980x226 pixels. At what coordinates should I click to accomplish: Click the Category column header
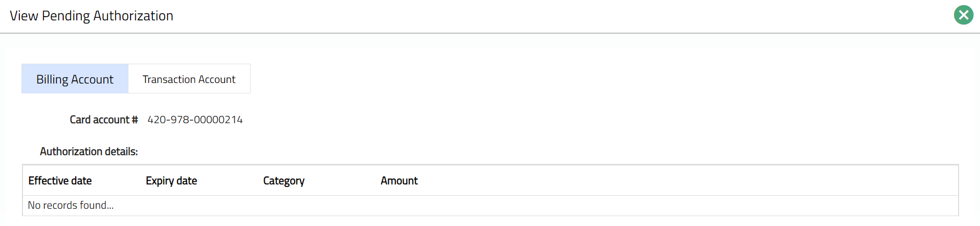284,181
